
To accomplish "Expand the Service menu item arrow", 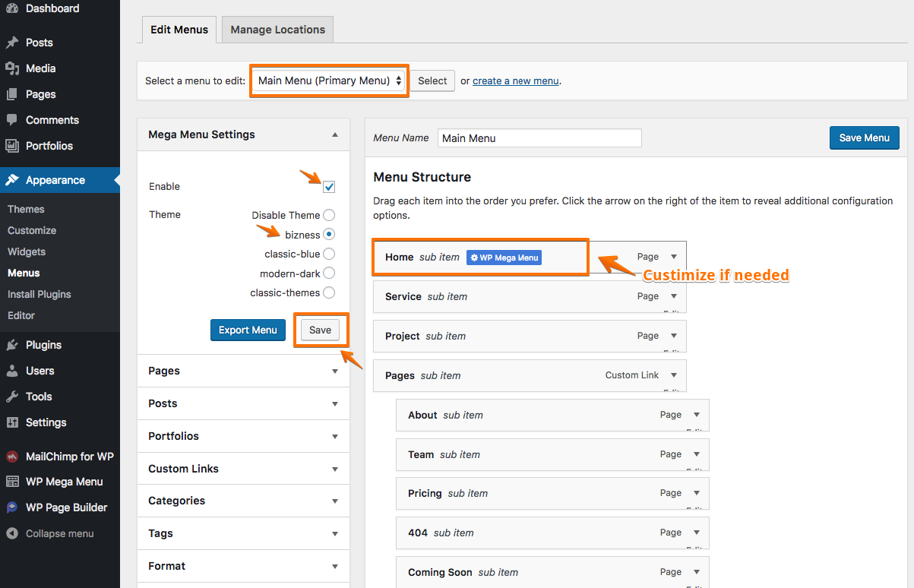I will click(674, 296).
